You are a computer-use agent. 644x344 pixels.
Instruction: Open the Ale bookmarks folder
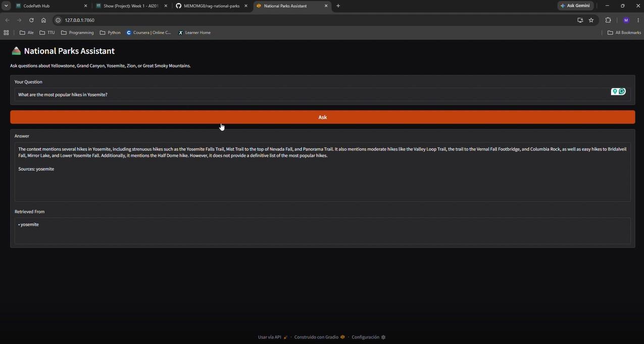click(26, 32)
